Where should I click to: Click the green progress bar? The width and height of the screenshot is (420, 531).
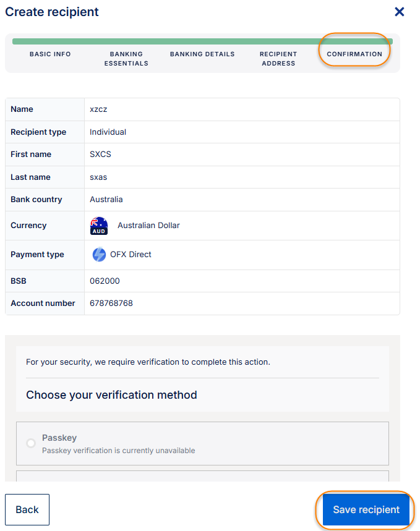point(202,41)
